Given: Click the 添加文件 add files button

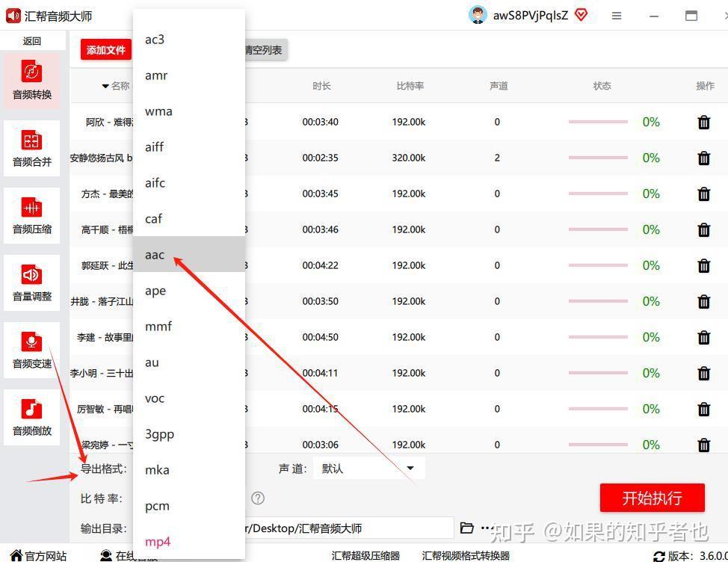Looking at the screenshot, I should [x=105, y=49].
